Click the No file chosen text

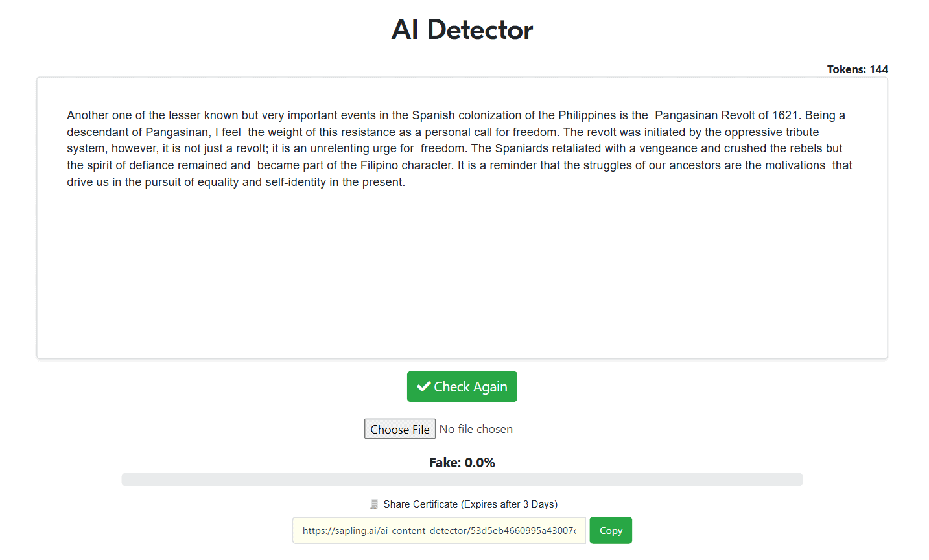476,429
